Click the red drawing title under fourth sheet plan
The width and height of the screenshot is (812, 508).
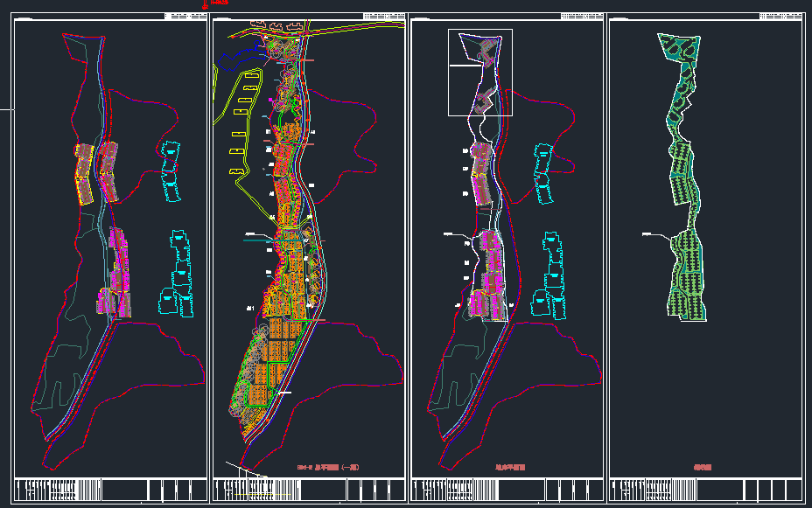[703, 468]
